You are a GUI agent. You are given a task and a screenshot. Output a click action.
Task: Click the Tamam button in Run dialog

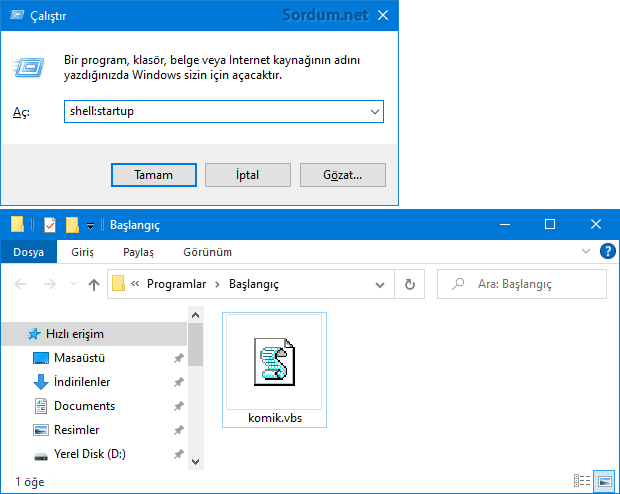tap(154, 175)
